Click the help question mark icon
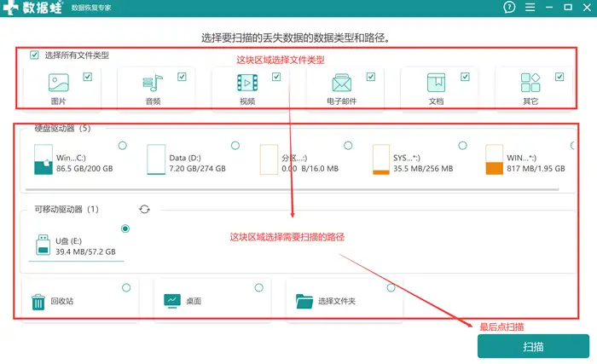The image size is (597, 364). click(x=509, y=7)
